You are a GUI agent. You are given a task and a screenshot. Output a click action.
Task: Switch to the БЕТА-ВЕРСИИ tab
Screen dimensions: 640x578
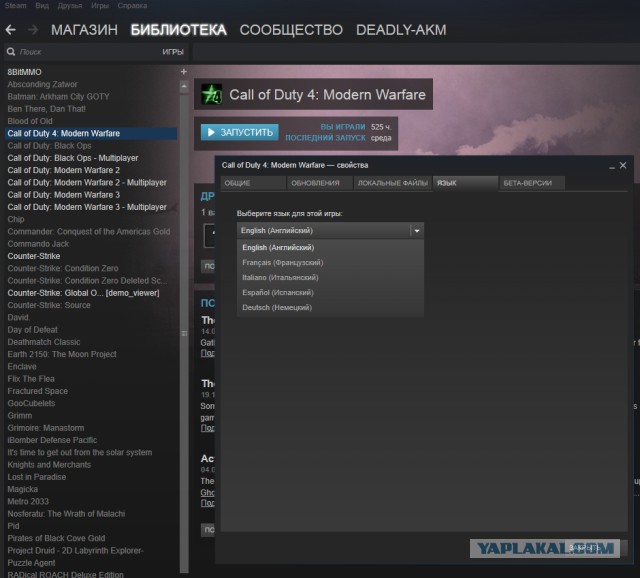click(532, 183)
